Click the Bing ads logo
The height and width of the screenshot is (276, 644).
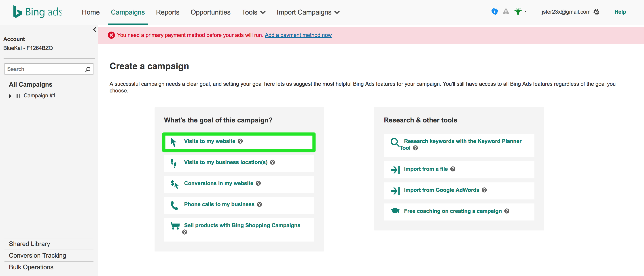[x=38, y=12]
